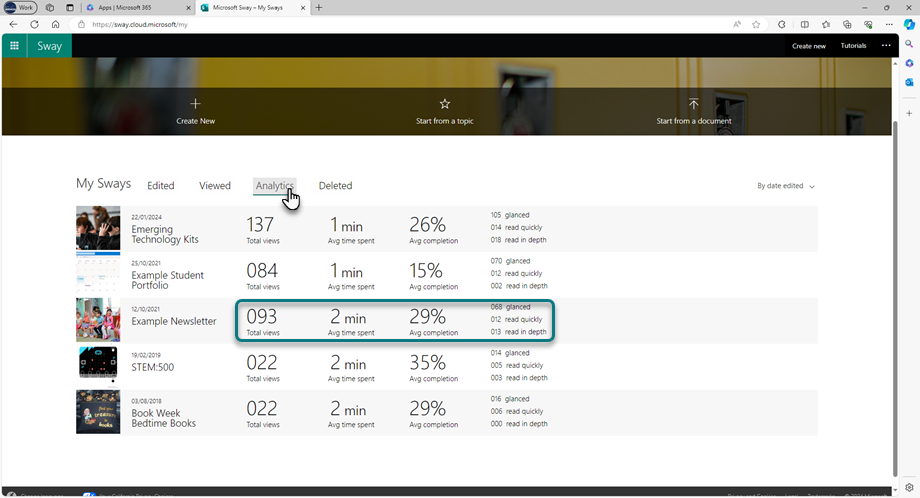Open the Microsoft 365 app launcher grid
The image size is (920, 498).
tap(14, 46)
